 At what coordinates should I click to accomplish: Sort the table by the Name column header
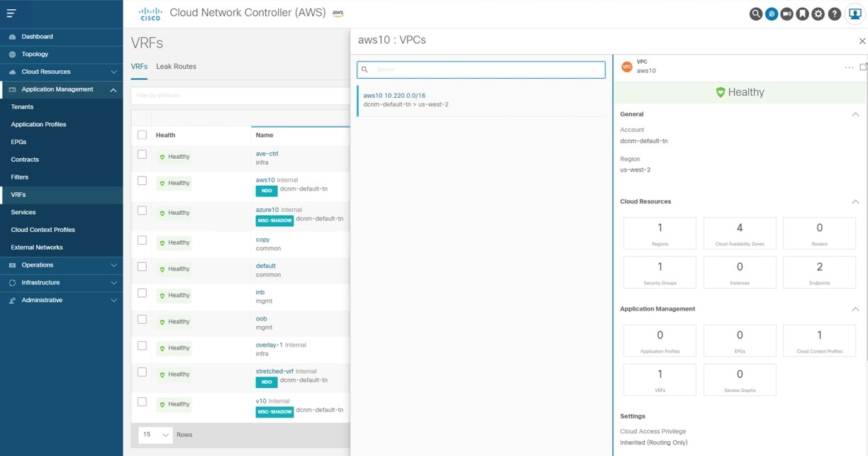(x=265, y=135)
